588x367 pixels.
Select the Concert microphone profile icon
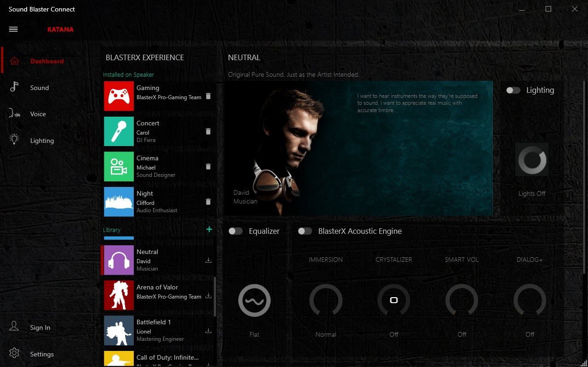tap(119, 131)
